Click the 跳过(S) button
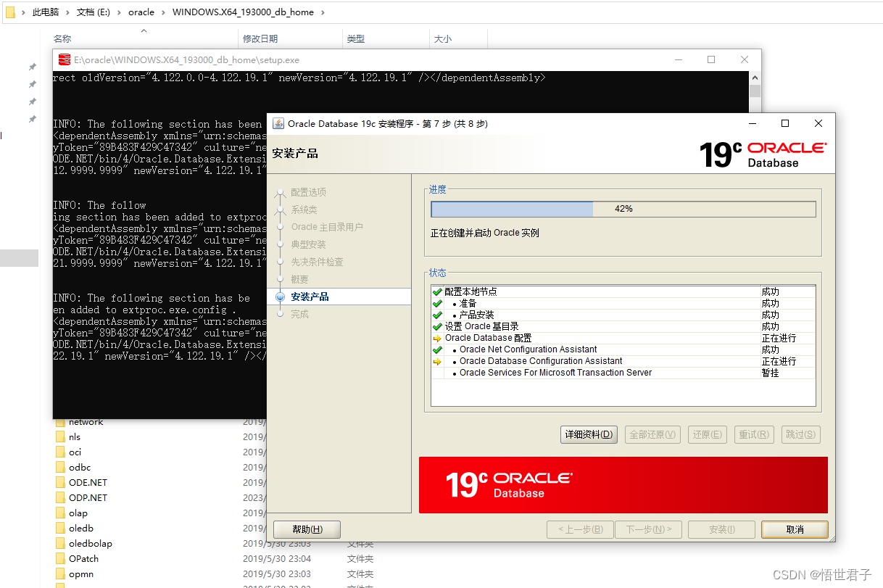 pyautogui.click(x=800, y=434)
